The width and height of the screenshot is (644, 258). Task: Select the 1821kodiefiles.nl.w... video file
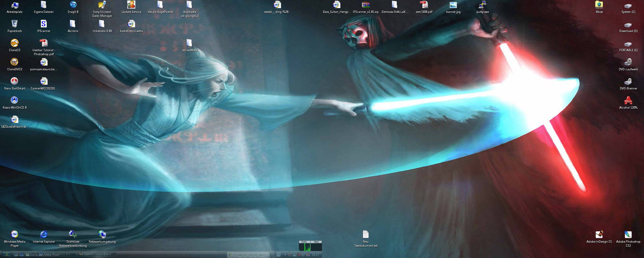(15, 122)
